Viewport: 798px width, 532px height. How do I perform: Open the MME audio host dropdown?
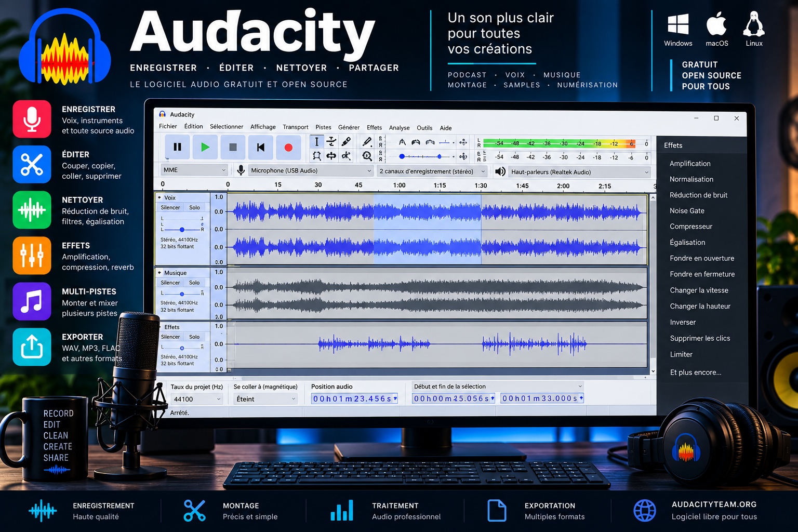[x=194, y=170]
